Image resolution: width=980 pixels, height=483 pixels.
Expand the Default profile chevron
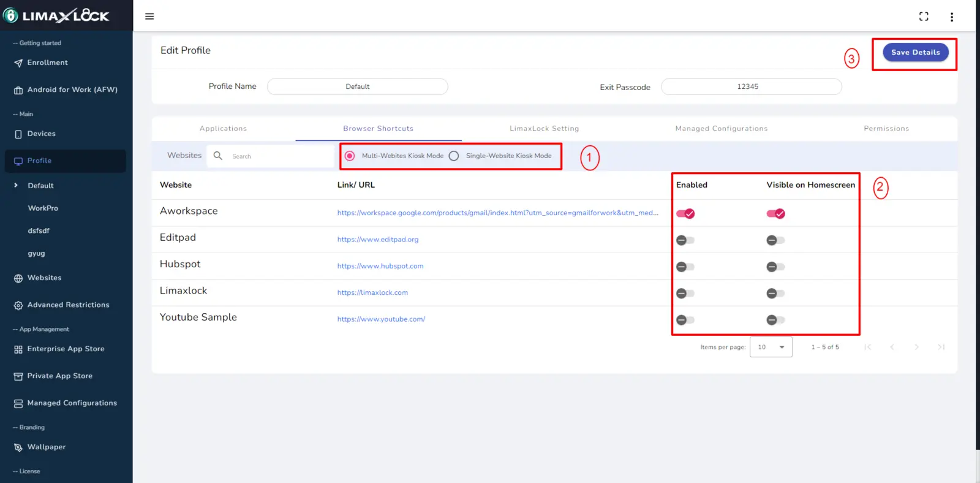16,185
